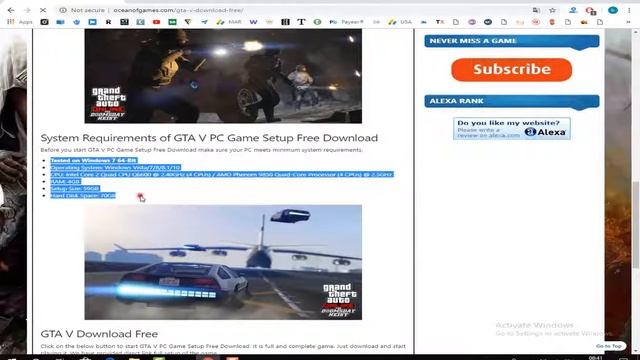Stop loading the page
Image resolution: width=640 pixels, height=360 pixels.
click(43, 10)
